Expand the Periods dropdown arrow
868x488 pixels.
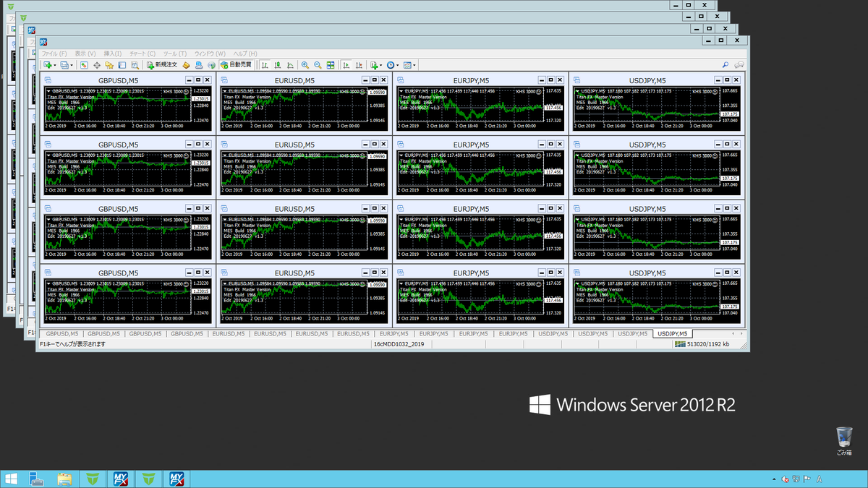tap(397, 65)
